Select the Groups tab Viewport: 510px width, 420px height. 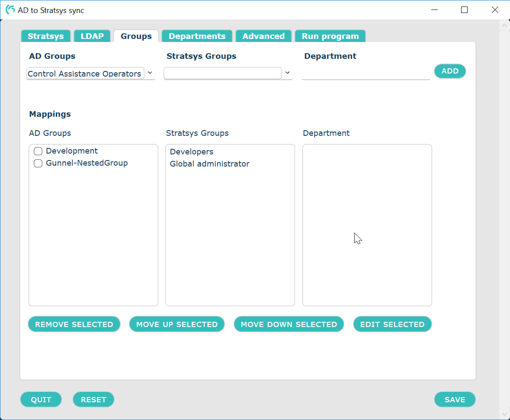coord(136,36)
